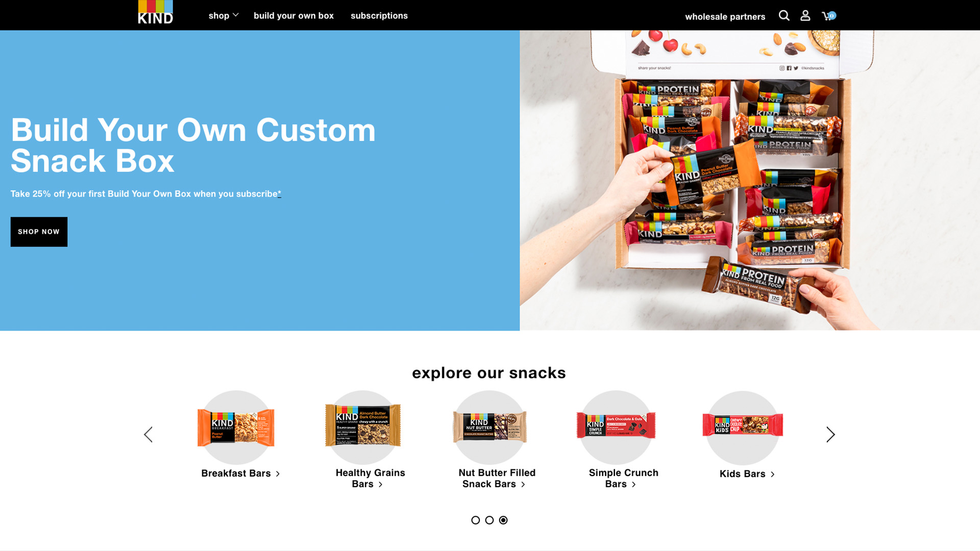Click the SHOP NOW button
980x551 pixels.
[x=39, y=232]
